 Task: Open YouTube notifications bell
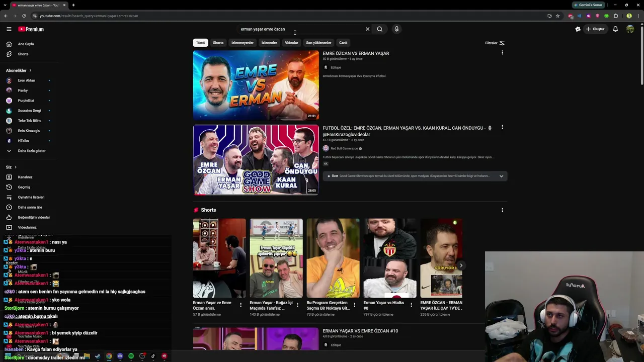coord(615,29)
